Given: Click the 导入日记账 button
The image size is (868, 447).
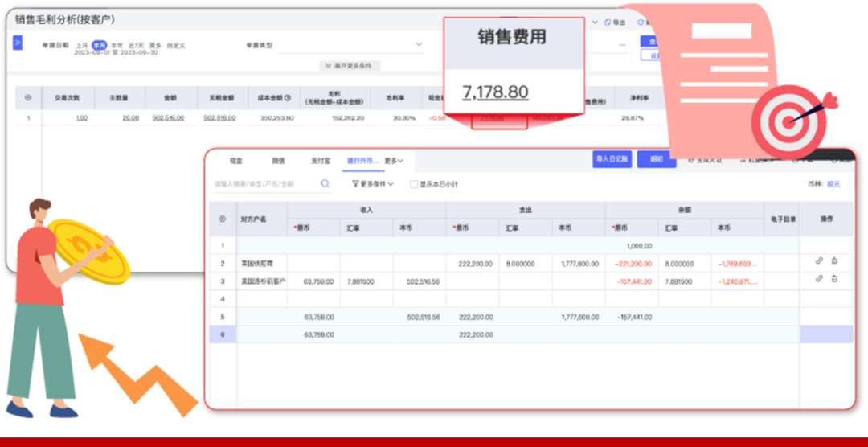Looking at the screenshot, I should pos(612,159).
